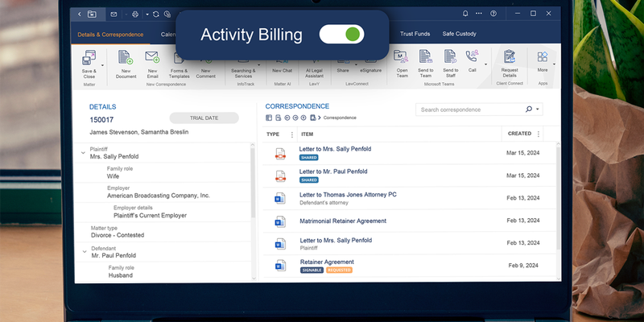This screenshot has width=644, height=322.
Task: Click the REQUESTED badge on Retainer Agreement
Action: point(339,270)
